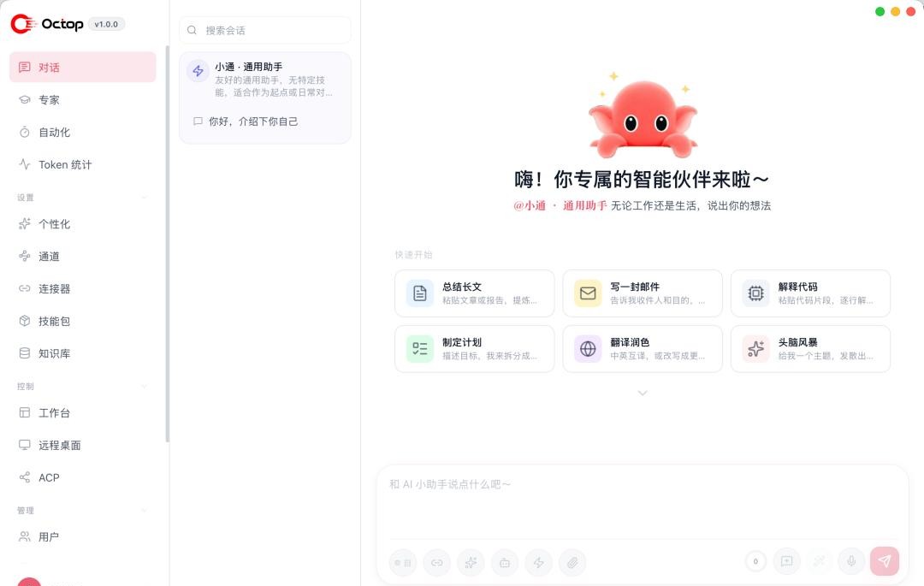Image resolution: width=924 pixels, height=586 pixels.
Task: Click the link icon in input toolbar
Action: [x=436, y=562]
